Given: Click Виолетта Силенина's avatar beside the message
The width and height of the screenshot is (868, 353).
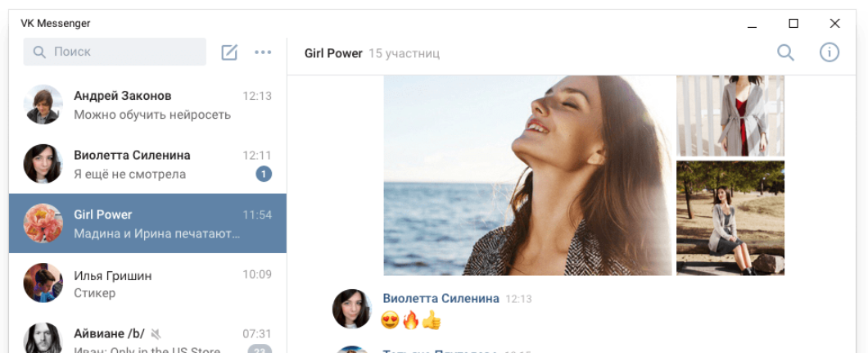Looking at the screenshot, I should (352, 309).
